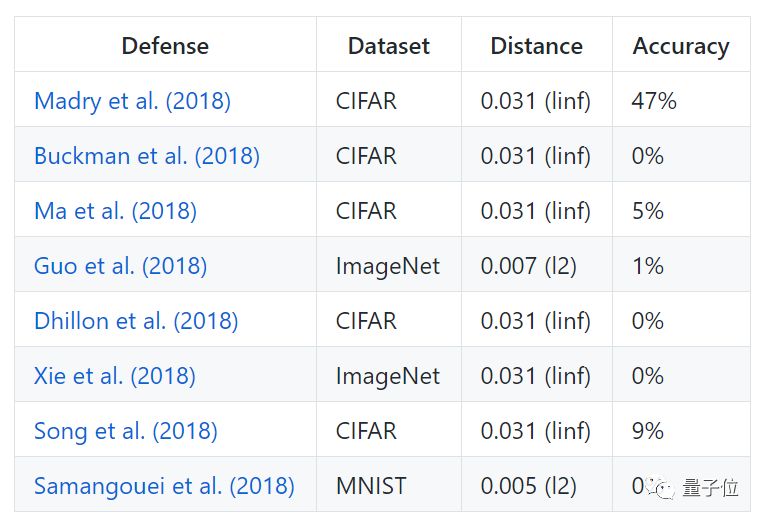Screen dimensions: 763x521
Task: Click the 0.007 (l2) distance cell
Action: (529, 266)
